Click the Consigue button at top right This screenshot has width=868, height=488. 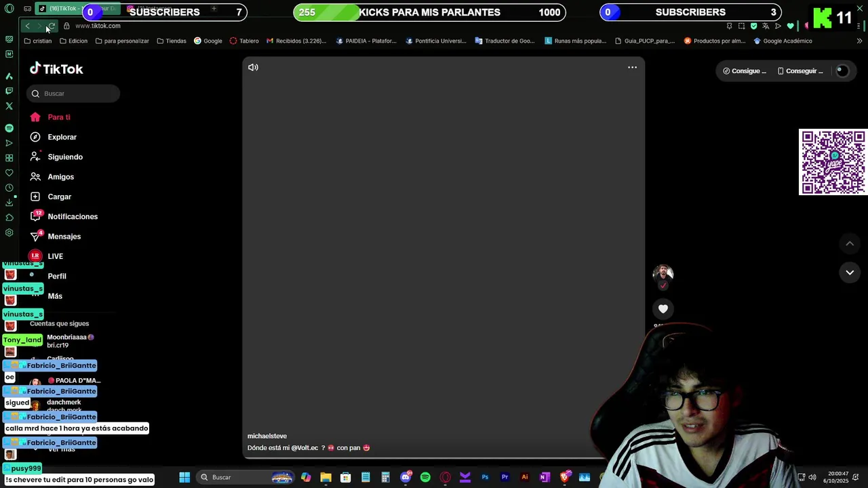point(744,71)
